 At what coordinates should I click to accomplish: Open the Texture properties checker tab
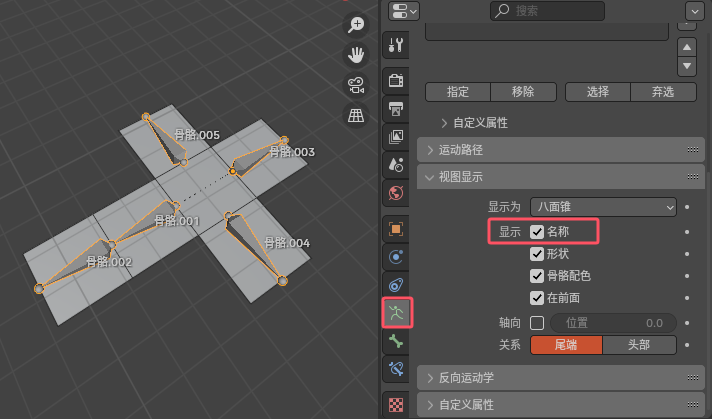pos(396,404)
